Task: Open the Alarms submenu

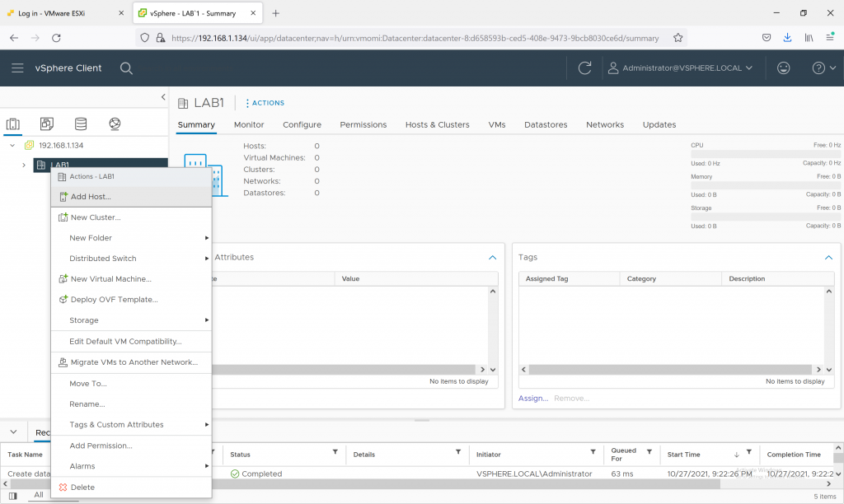Action: click(x=131, y=466)
